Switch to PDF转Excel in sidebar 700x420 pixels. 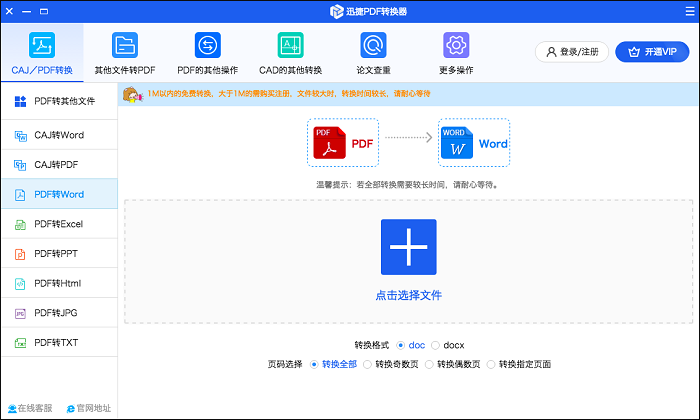58,224
